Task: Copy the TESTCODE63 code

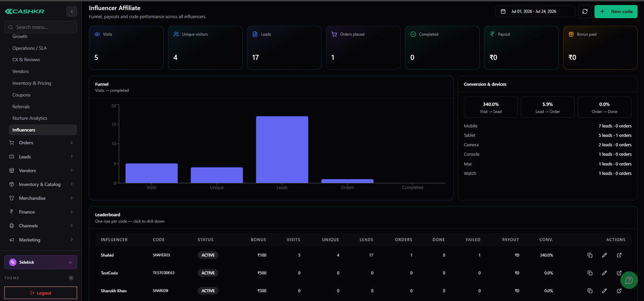Action: pyautogui.click(x=590, y=273)
